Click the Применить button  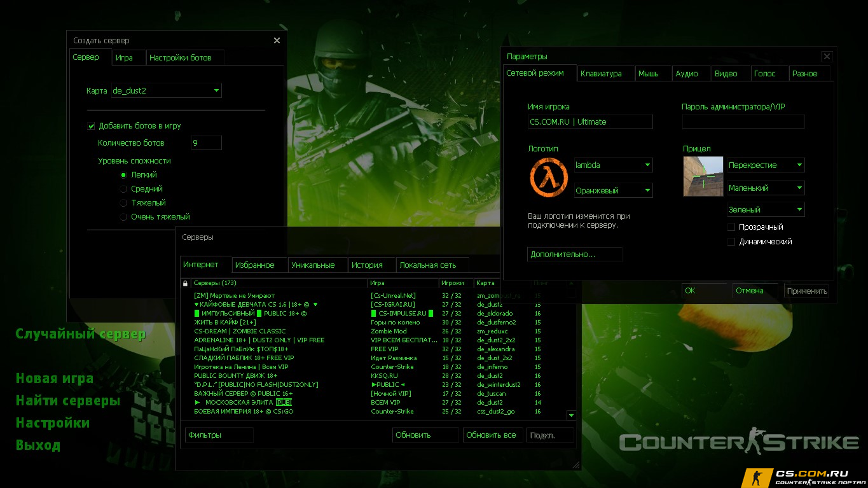coord(806,291)
